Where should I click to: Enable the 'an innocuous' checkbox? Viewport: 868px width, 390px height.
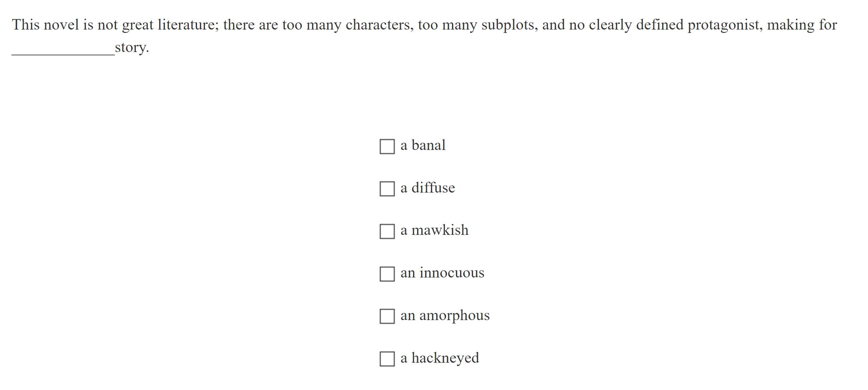[387, 274]
